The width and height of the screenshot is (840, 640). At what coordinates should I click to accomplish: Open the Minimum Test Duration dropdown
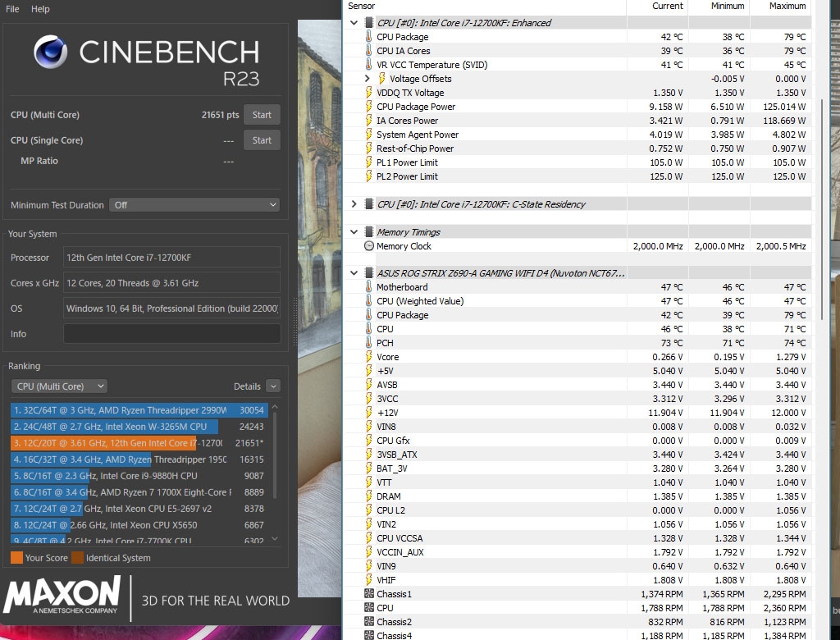click(x=194, y=205)
